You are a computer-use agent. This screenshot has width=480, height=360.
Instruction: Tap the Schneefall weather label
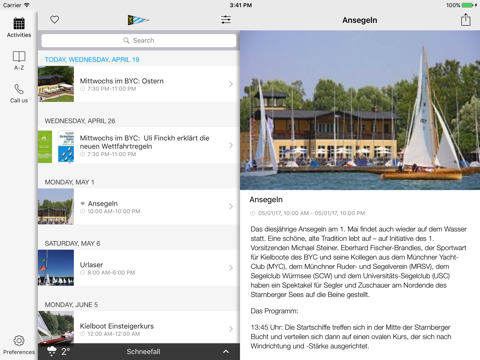[x=143, y=352]
